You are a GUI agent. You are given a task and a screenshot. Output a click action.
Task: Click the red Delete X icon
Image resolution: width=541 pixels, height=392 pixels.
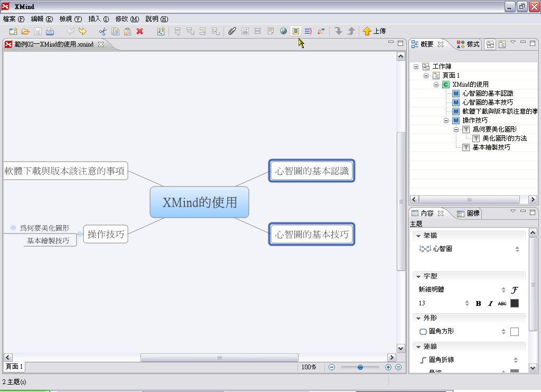click(x=139, y=31)
